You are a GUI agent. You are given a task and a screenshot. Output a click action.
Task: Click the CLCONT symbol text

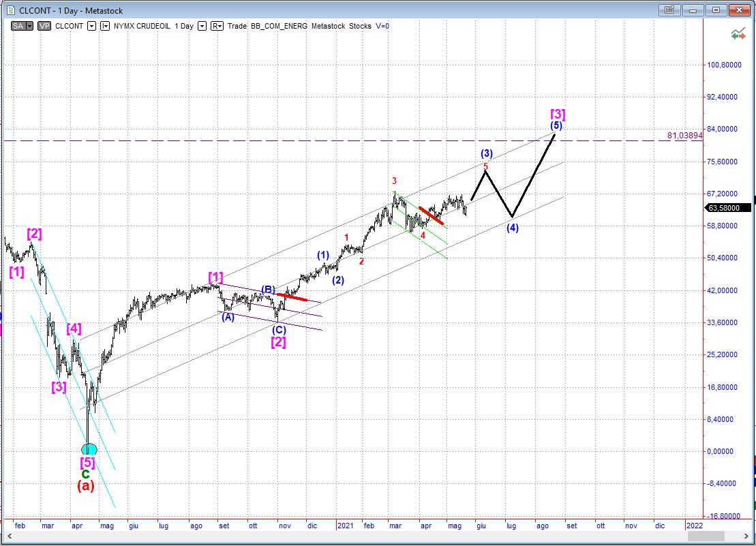(69, 26)
